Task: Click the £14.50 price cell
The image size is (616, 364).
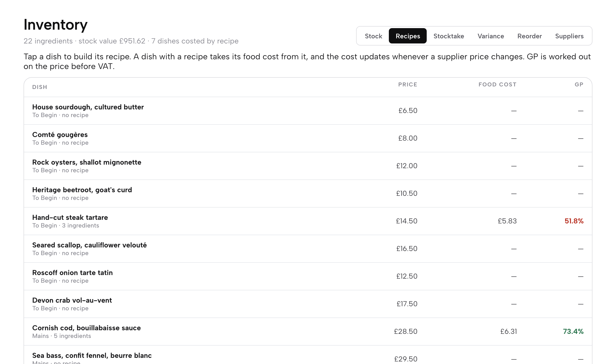Action: (x=406, y=221)
